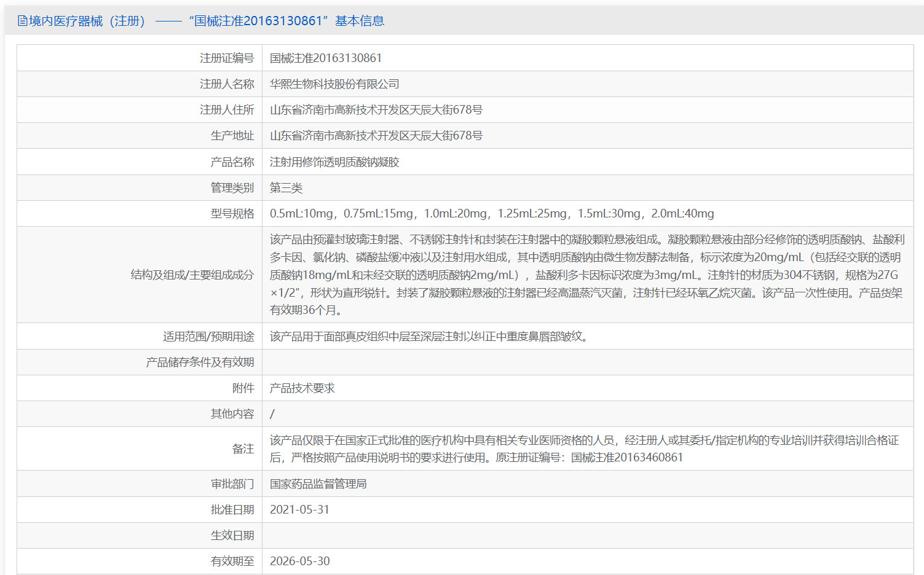Viewport: 924px width, 575px height.
Task: Click the 适用范围/预期用途 label
Action: [x=208, y=337]
